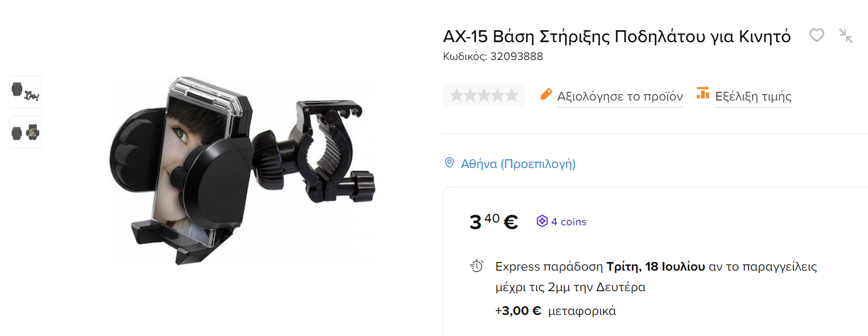Click the orange pencil review icon

pos(546,95)
